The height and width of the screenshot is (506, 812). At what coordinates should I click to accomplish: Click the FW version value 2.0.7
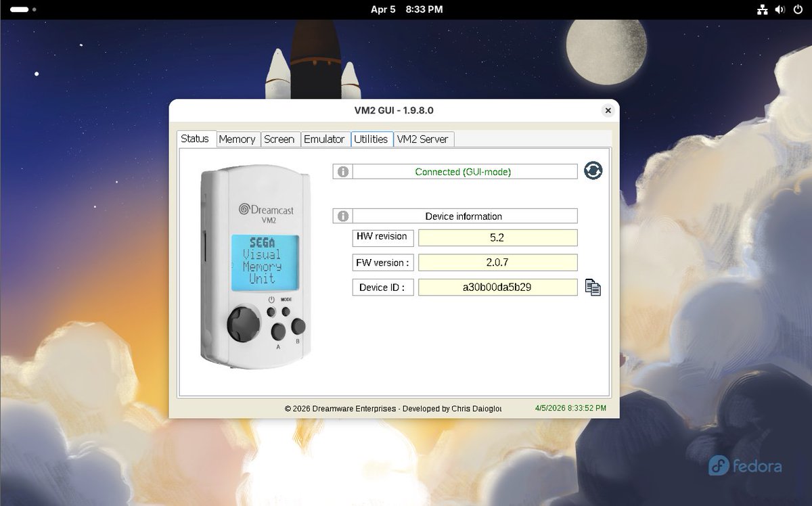[x=498, y=262]
